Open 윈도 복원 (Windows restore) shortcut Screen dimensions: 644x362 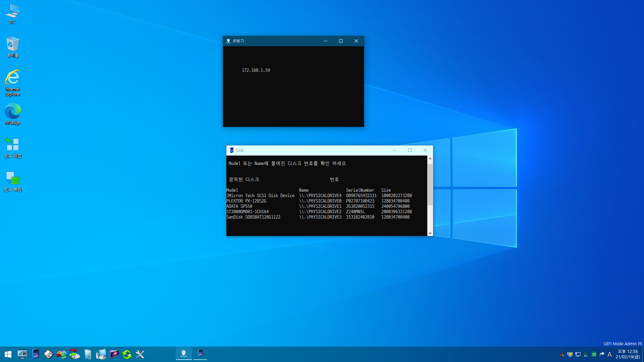tap(13, 181)
